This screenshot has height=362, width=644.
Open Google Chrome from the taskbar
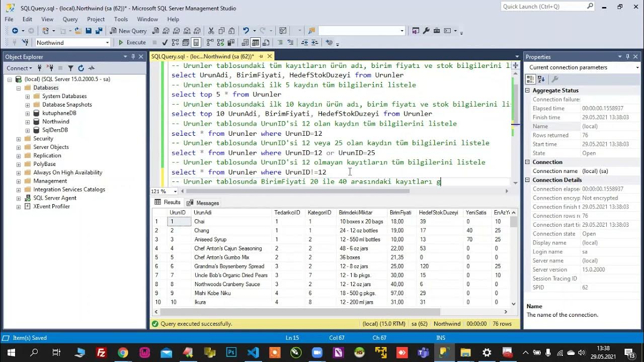tap(123, 352)
